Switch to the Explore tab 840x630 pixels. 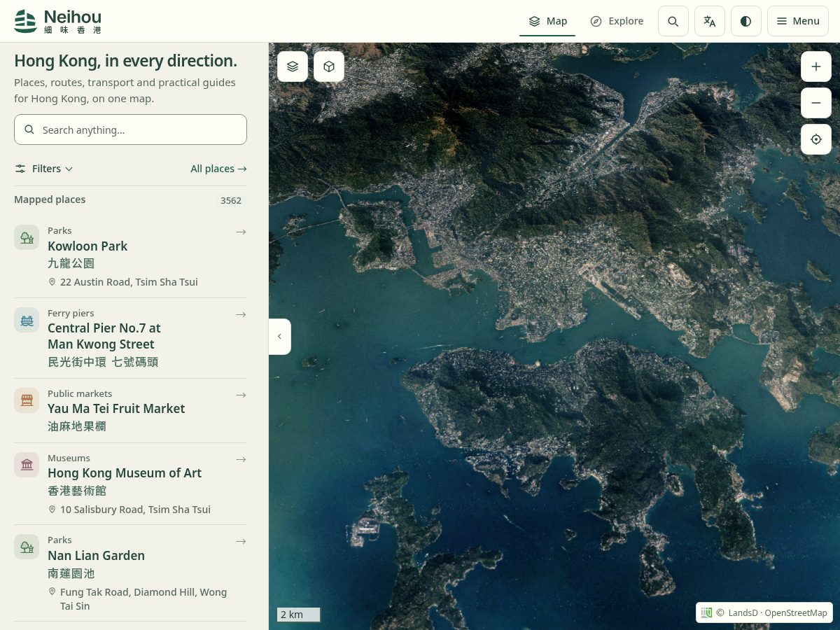point(617,21)
